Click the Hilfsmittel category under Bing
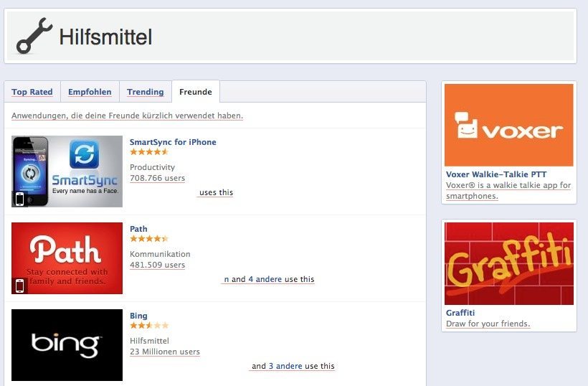The image size is (588, 386). tap(149, 341)
